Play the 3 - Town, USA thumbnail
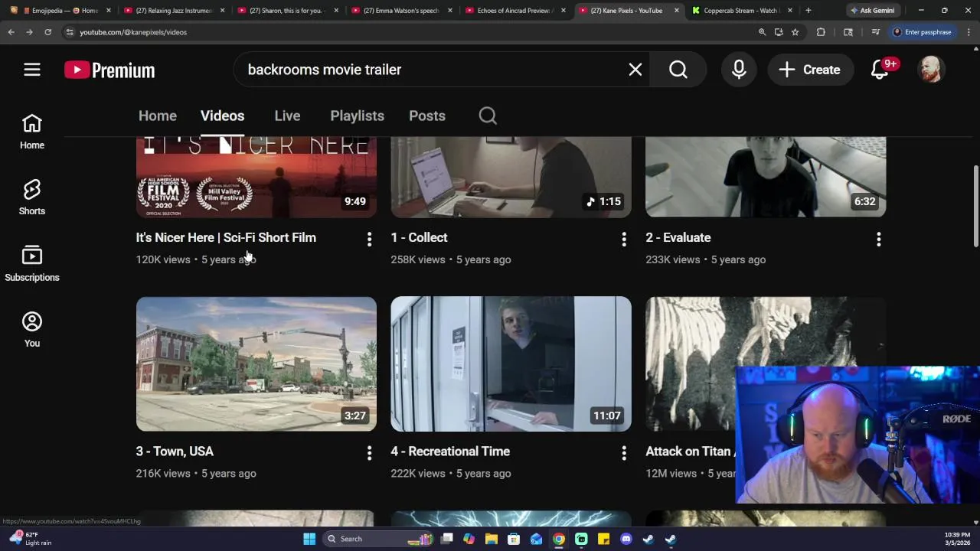Image resolution: width=980 pixels, height=551 pixels. 256,364
